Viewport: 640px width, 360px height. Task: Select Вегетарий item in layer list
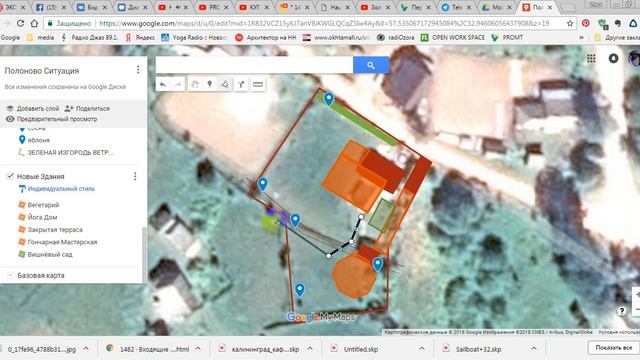pos(43,205)
